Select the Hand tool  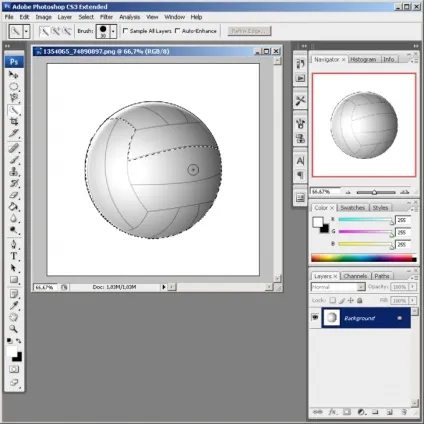[x=14, y=317]
